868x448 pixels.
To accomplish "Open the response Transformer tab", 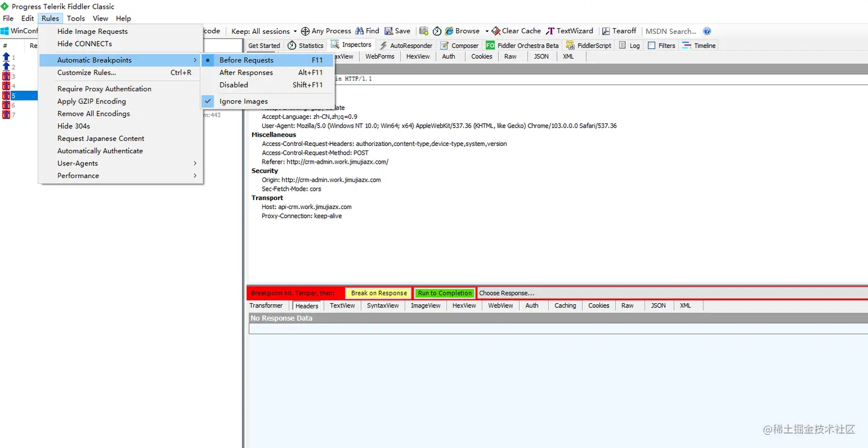I will tap(266, 306).
